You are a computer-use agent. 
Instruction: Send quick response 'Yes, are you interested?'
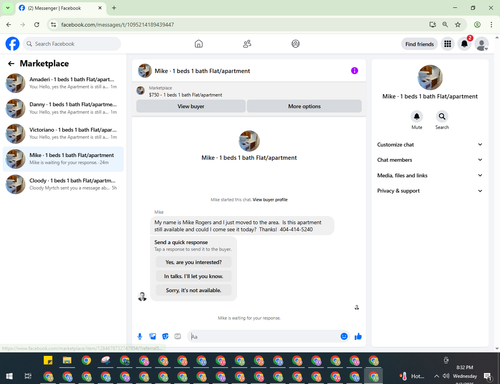[193, 262]
